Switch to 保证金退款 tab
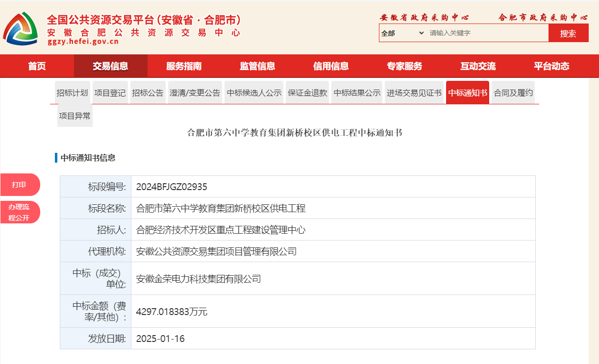 307,93
